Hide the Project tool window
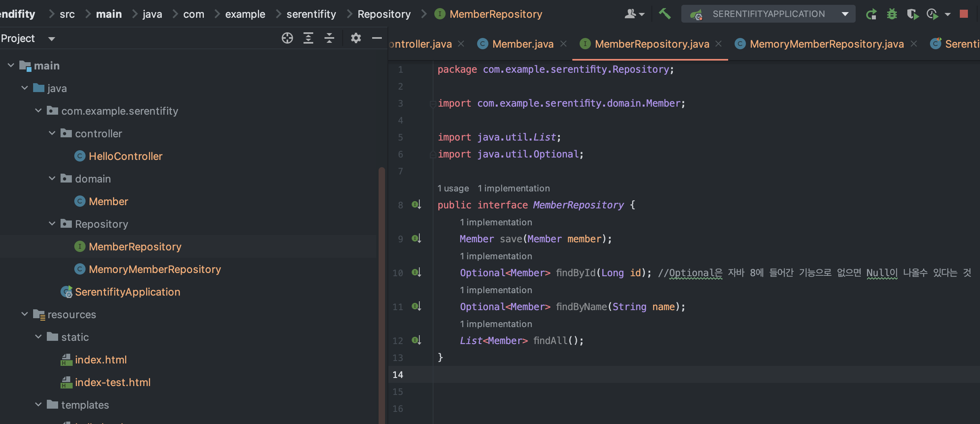Viewport: 980px width, 424px height. tap(377, 38)
